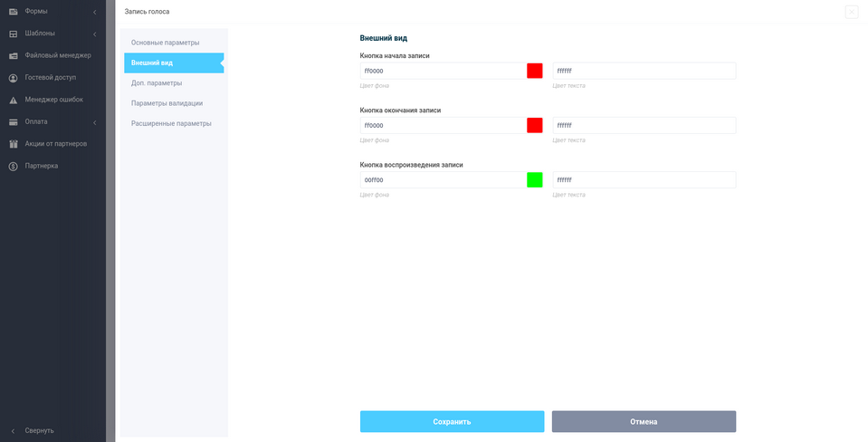
Task: Expand the Шаблоны submenu arrow
Action: point(94,34)
